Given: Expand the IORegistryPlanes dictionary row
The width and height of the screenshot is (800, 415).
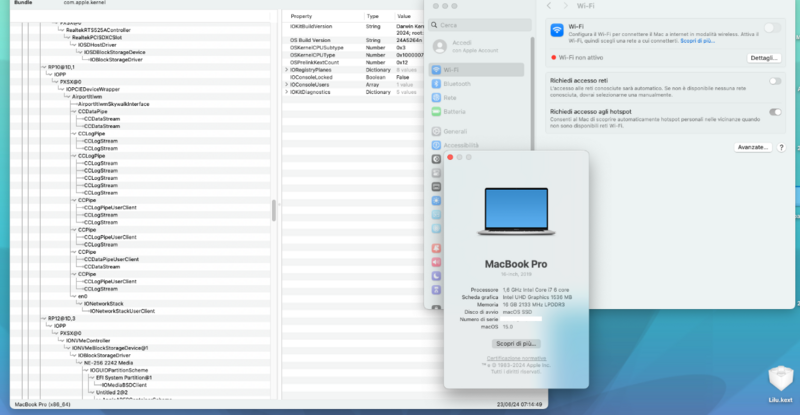Looking at the screenshot, I should (286, 69).
